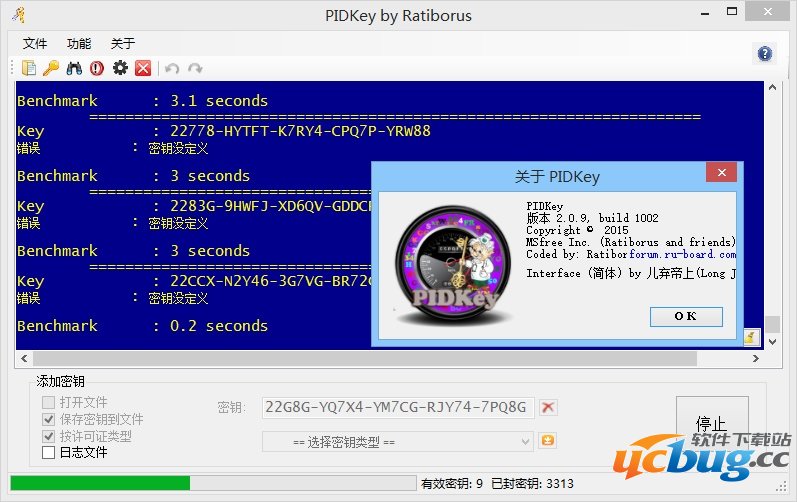Maximize the PIDKey main window

coord(731,11)
